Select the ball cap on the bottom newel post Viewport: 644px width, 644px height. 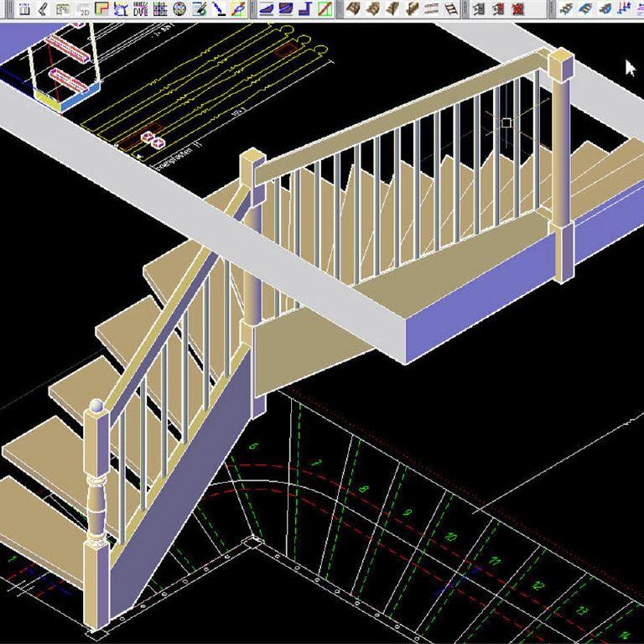(96, 407)
